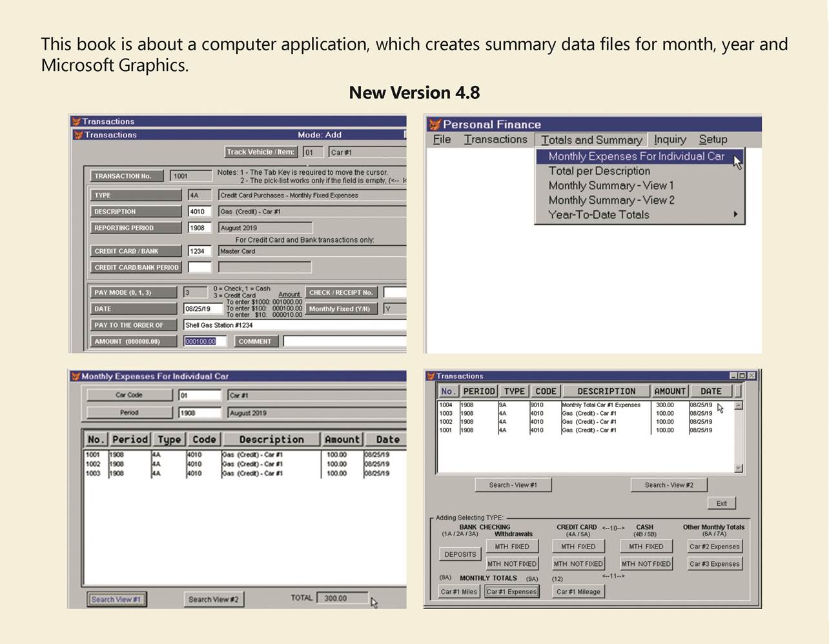The image size is (829, 644).
Task: Click the Car #2 Expenses button
Action: 715,547
